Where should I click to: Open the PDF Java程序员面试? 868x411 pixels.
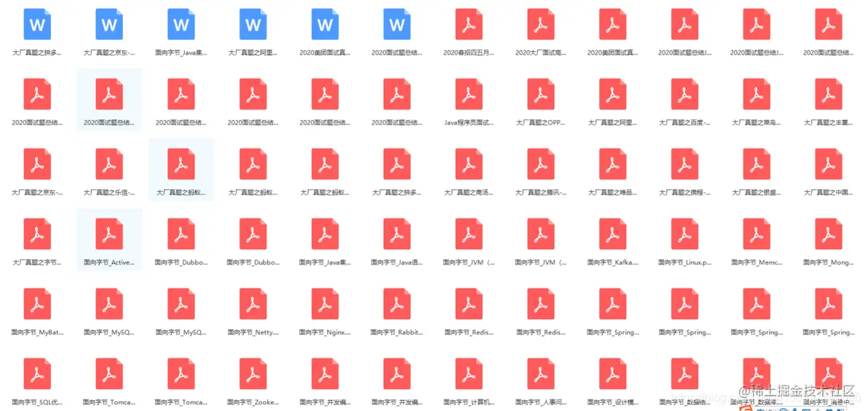(469, 94)
